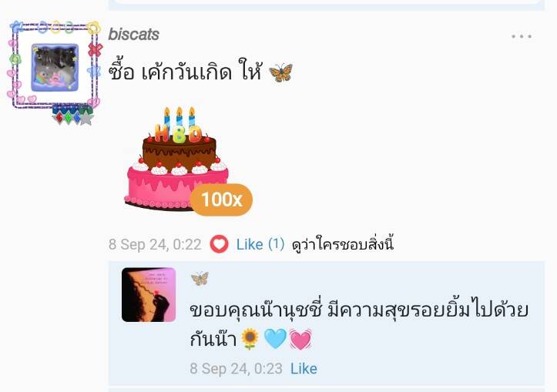Tap the orange 100x quantity badge
557x392 pixels.
221,200
